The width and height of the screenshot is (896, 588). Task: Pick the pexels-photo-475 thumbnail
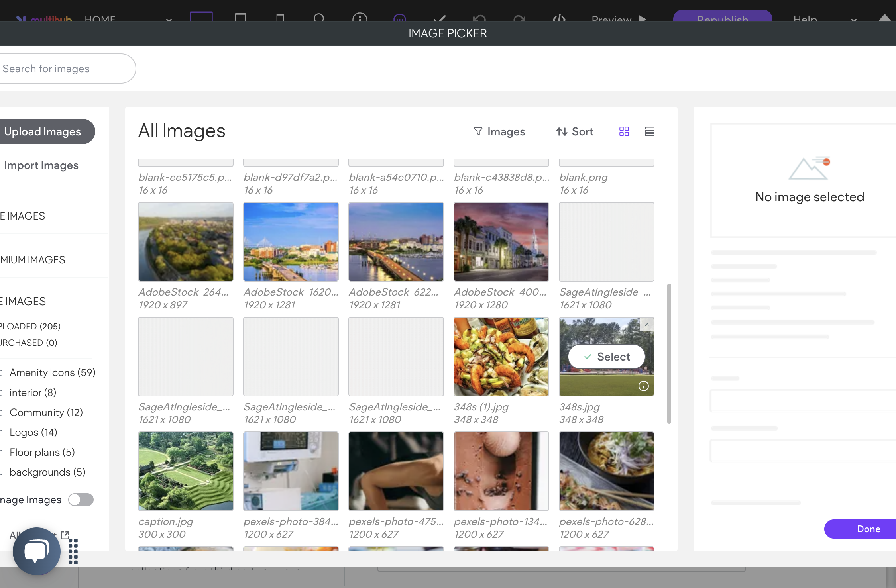[396, 471]
